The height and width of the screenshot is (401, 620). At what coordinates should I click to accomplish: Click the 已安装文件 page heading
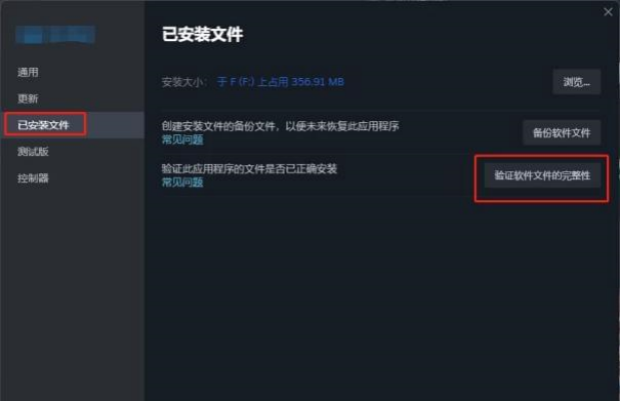(202, 34)
